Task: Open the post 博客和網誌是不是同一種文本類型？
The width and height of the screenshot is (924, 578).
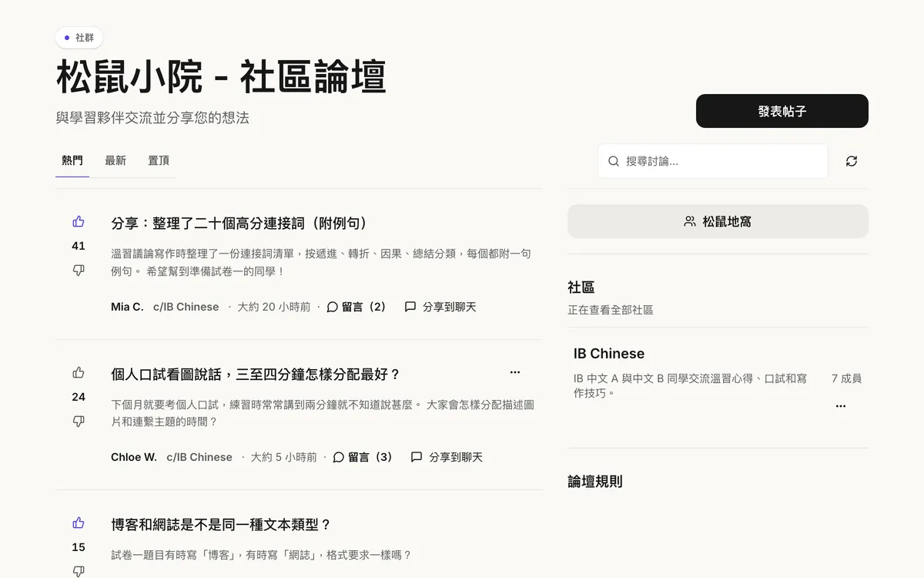Action: tap(221, 525)
